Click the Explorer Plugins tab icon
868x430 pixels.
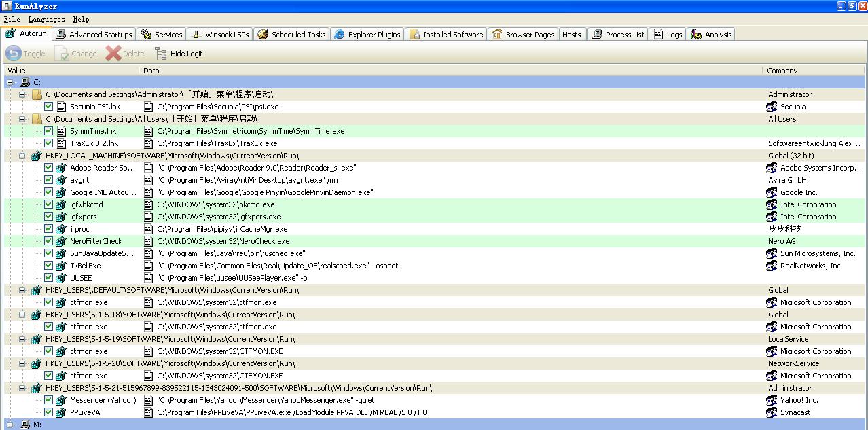(x=340, y=34)
